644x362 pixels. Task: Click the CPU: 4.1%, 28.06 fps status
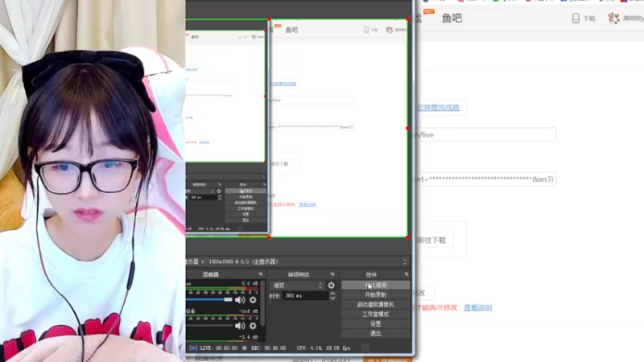tap(324, 348)
